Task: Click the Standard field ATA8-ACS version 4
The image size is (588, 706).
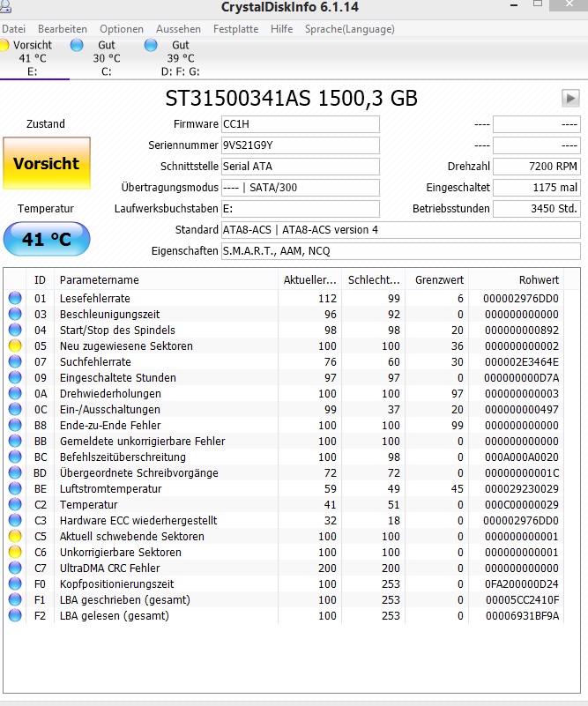Action: click(401, 230)
